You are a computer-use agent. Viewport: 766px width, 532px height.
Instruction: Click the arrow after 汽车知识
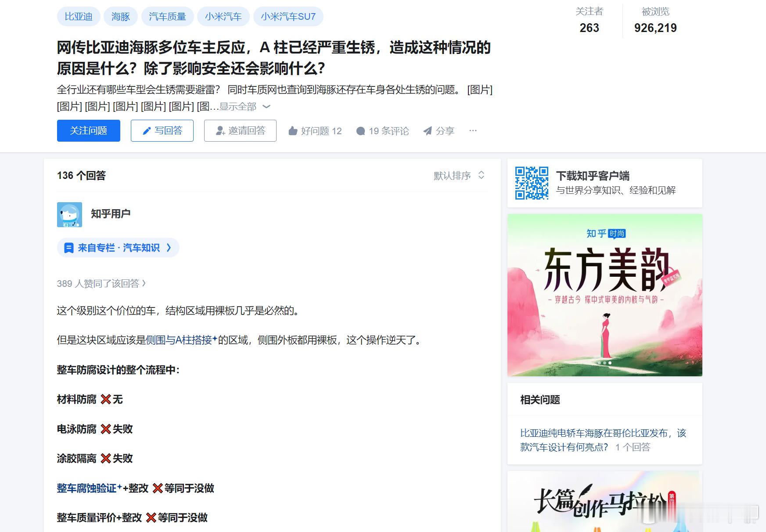pos(169,248)
